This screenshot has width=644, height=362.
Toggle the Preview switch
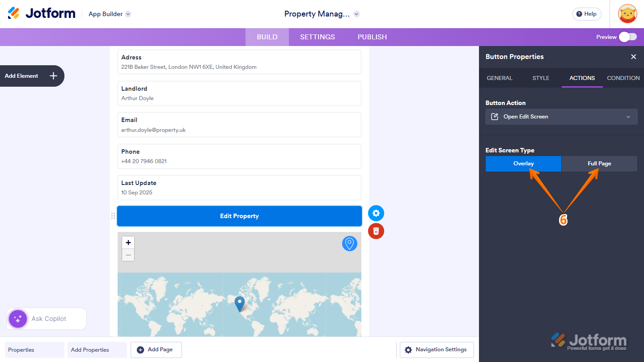tap(627, 37)
